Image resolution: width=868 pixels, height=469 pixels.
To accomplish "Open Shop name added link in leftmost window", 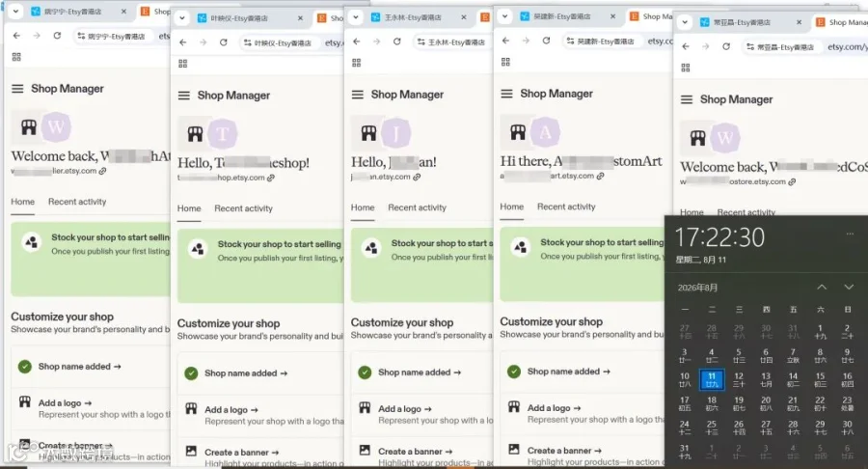I will (79, 367).
